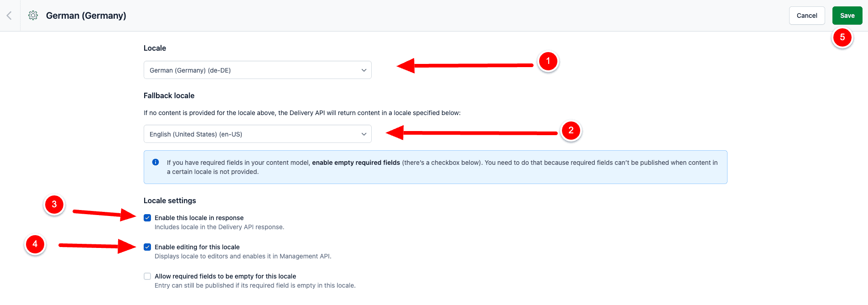Click the Allow required fields to be empty label
This screenshot has height=305, width=868.
click(x=225, y=276)
